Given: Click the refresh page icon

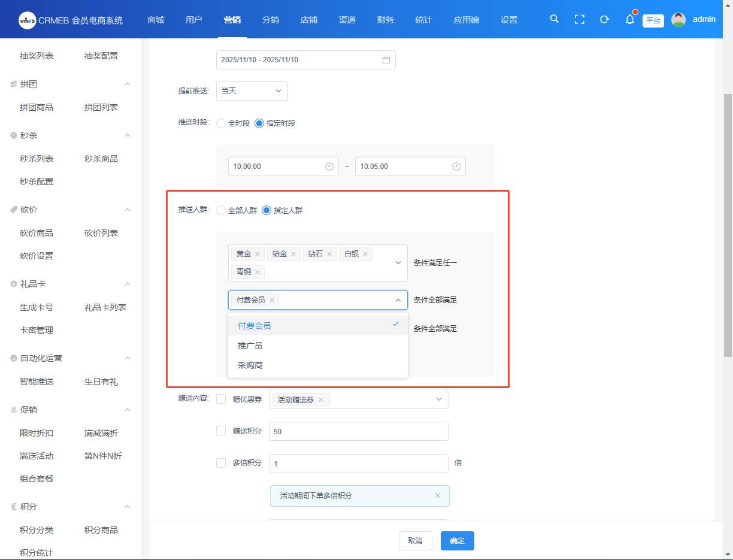Looking at the screenshot, I should pyautogui.click(x=604, y=19).
